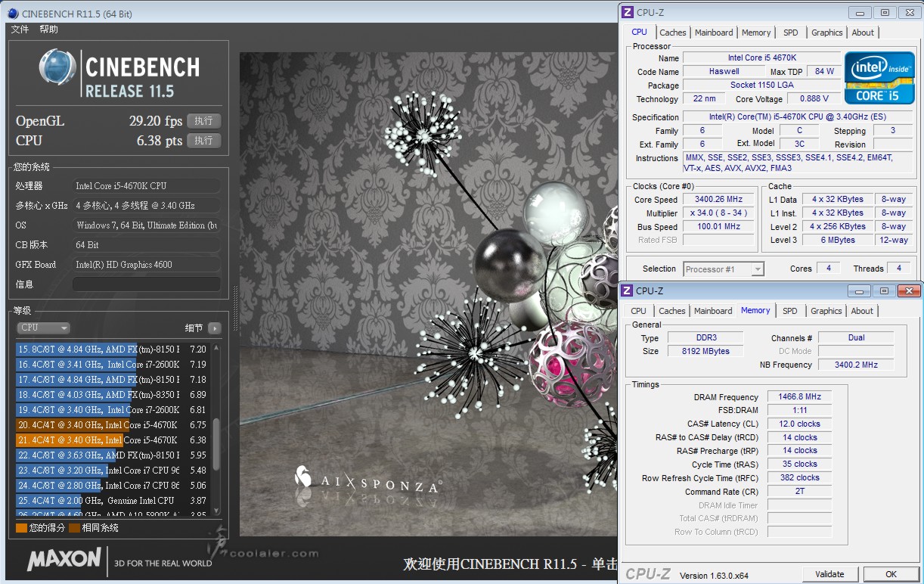924x584 pixels.
Task: Click the Cinebench sphere icon in the title bar
Action: click(13, 13)
